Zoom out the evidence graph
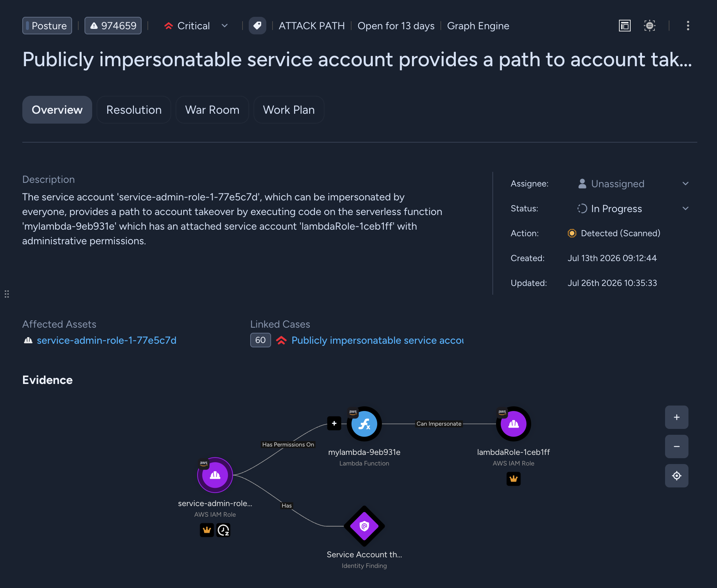Screen dimensions: 717x588 [677, 446]
